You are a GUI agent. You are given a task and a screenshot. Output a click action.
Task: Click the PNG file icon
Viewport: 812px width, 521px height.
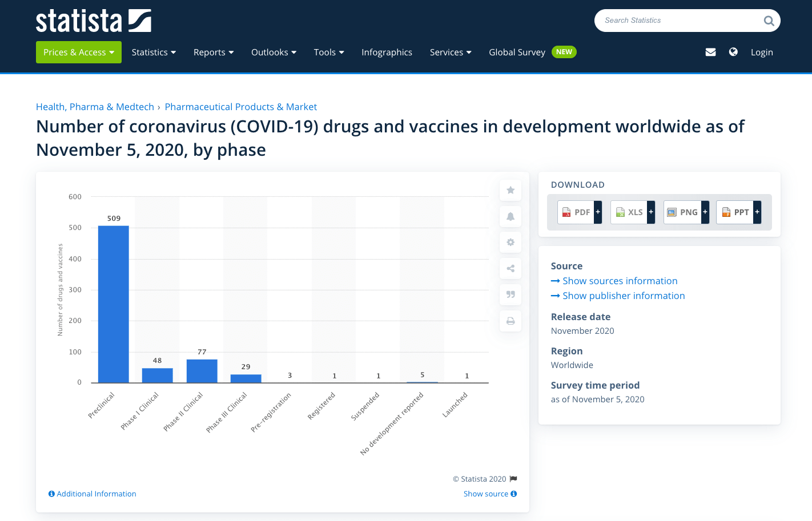pos(672,212)
